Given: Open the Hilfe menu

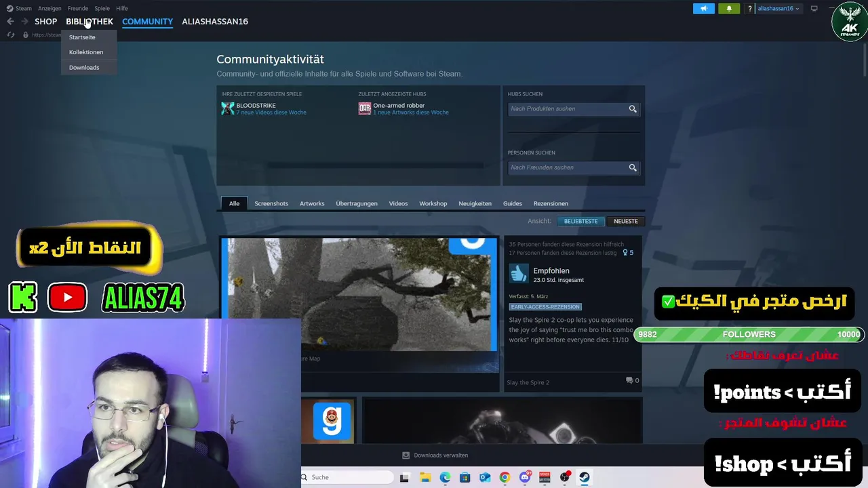Looking at the screenshot, I should click(122, 8).
